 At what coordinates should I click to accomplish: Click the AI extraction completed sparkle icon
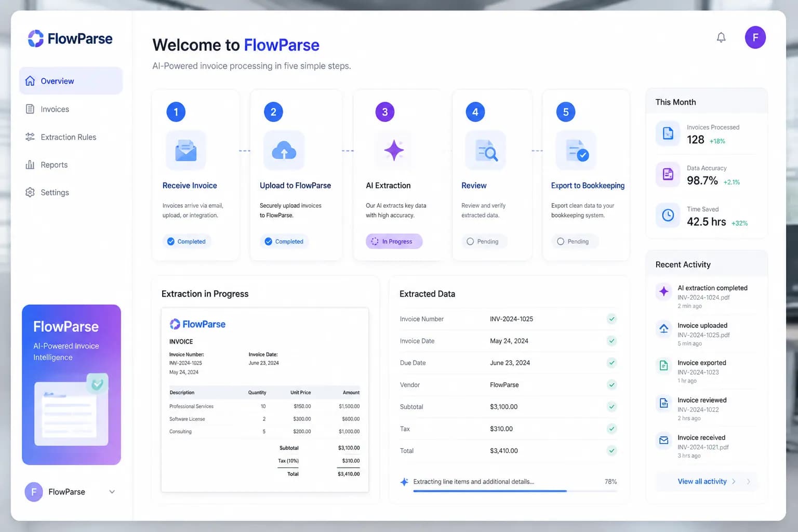pyautogui.click(x=663, y=291)
